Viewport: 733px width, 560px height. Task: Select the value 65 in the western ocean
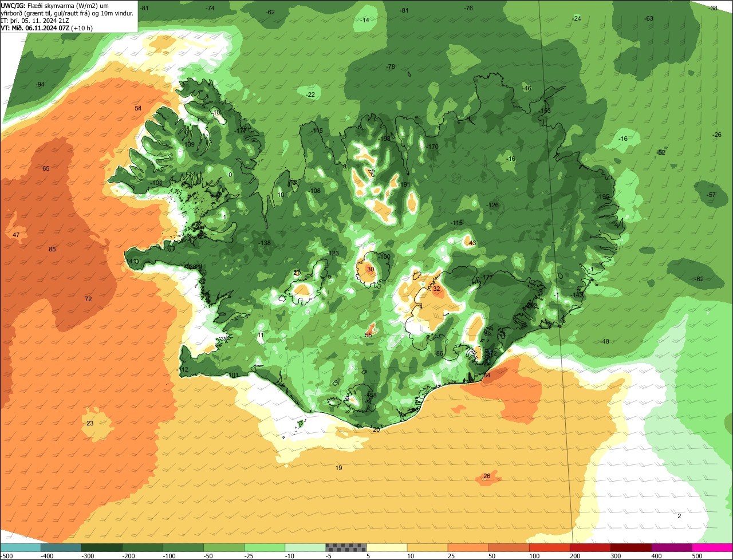pyautogui.click(x=46, y=168)
